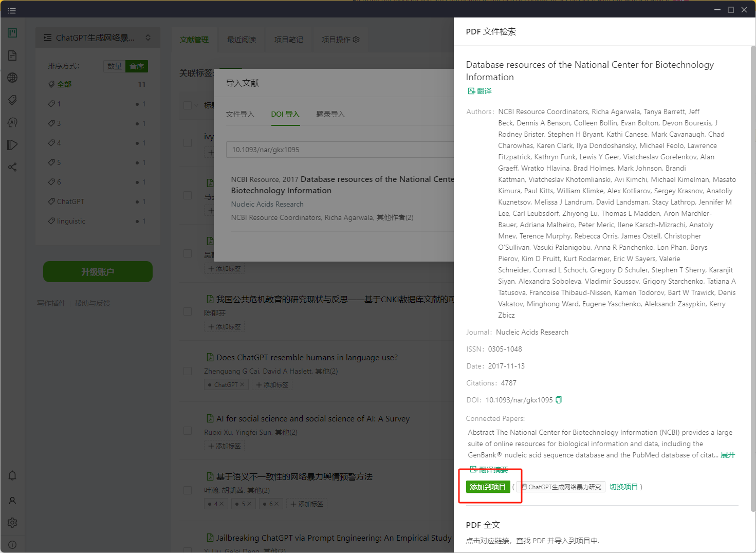Tick the checkbox for 'AI for social science'
The width and height of the screenshot is (756, 553).
pyautogui.click(x=188, y=431)
